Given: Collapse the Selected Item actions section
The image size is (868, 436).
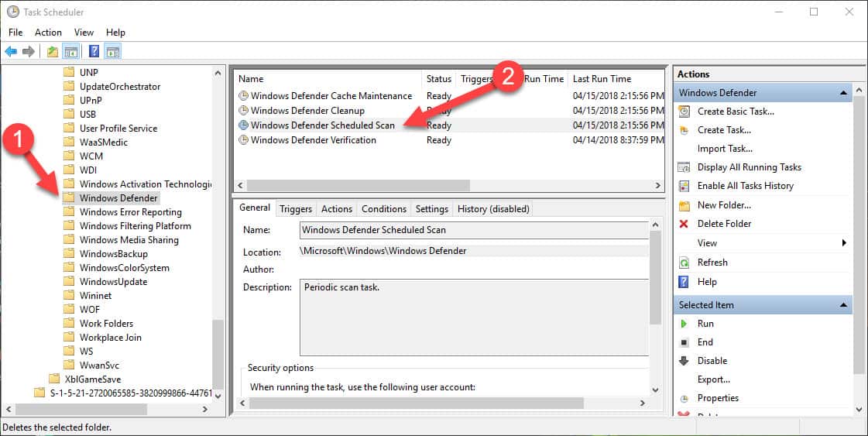Looking at the screenshot, I should click(x=843, y=305).
